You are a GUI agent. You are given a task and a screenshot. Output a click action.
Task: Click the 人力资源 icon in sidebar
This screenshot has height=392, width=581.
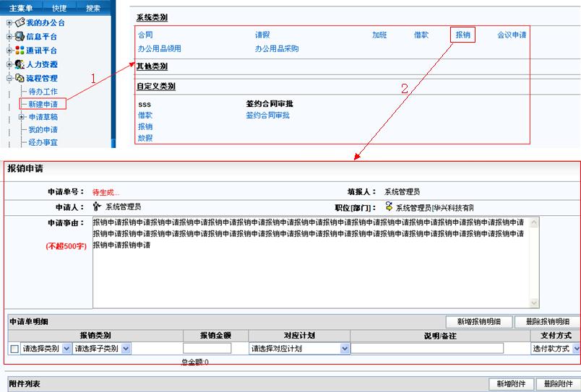coord(20,64)
